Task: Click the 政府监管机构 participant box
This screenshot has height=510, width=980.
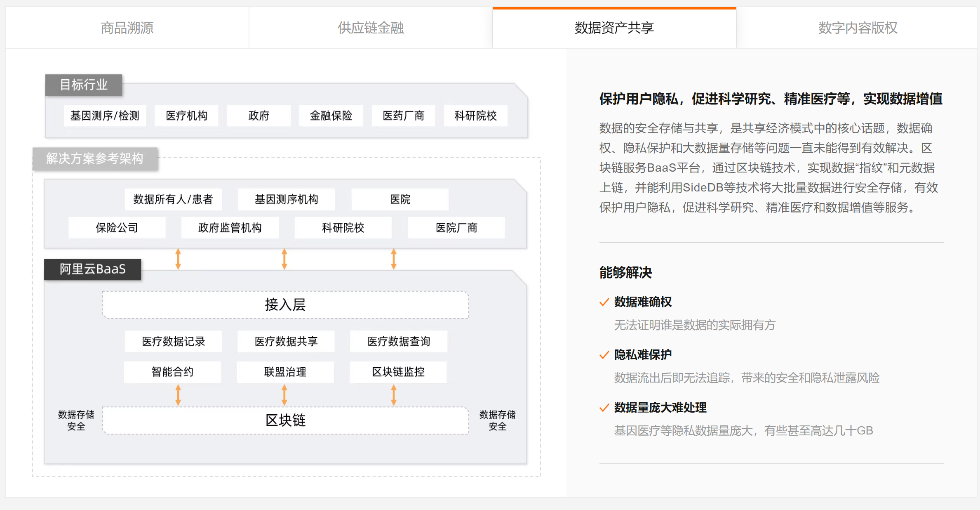Action: pos(230,227)
